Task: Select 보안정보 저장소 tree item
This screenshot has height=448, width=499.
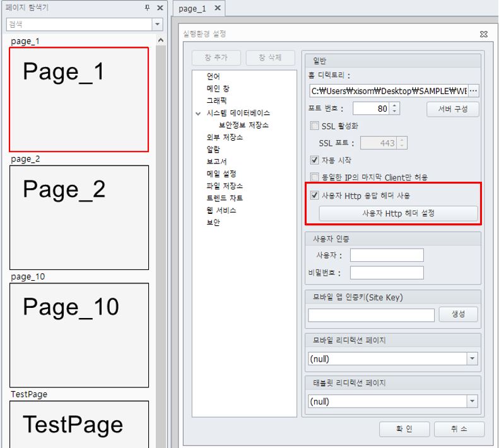Action: (x=244, y=125)
